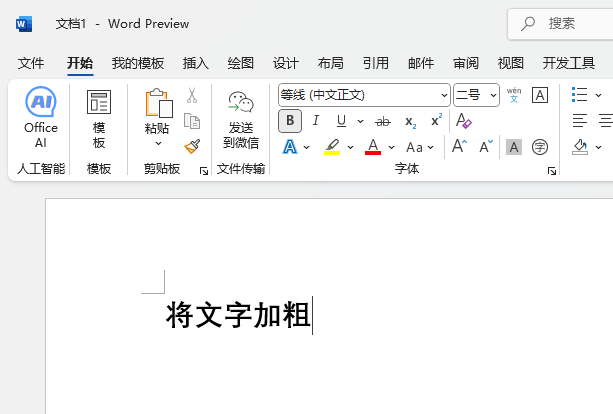Screen dimensions: 613x414
Task: Click document text 将文字加粗
Action: 238,315
